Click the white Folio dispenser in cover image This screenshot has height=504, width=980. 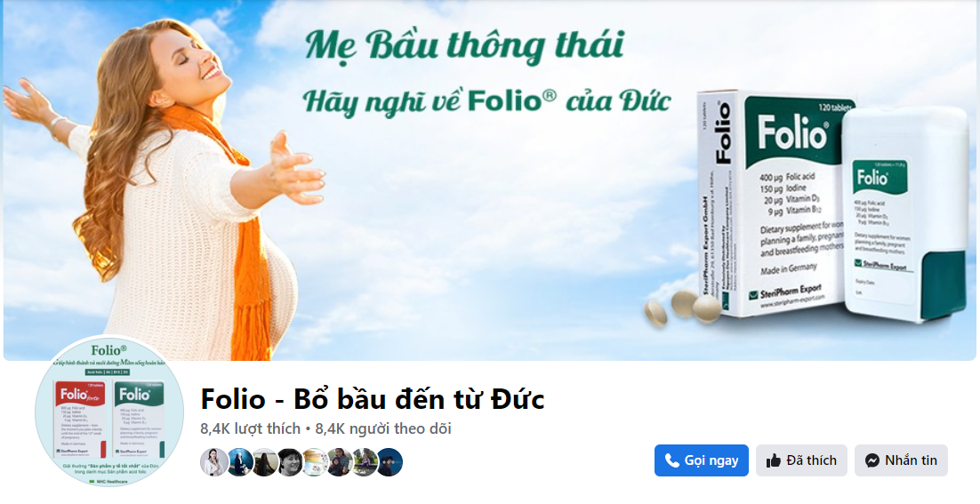904,214
